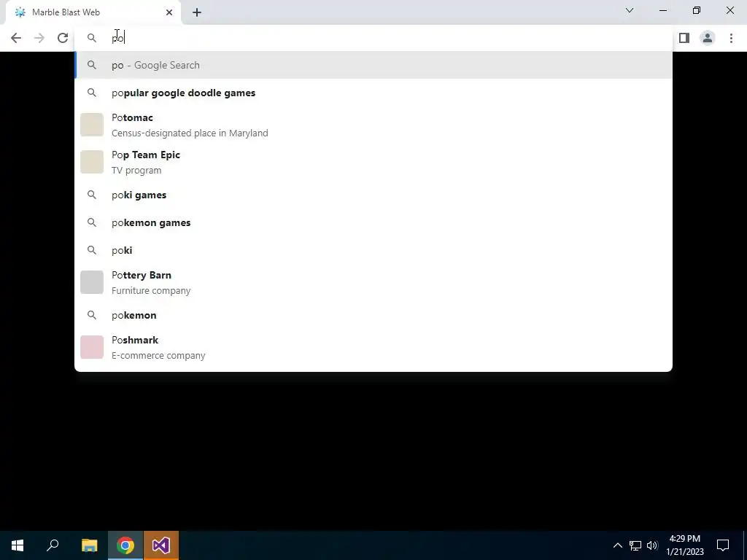Open a new tab with the plus button
The image size is (747, 560).
(x=197, y=12)
